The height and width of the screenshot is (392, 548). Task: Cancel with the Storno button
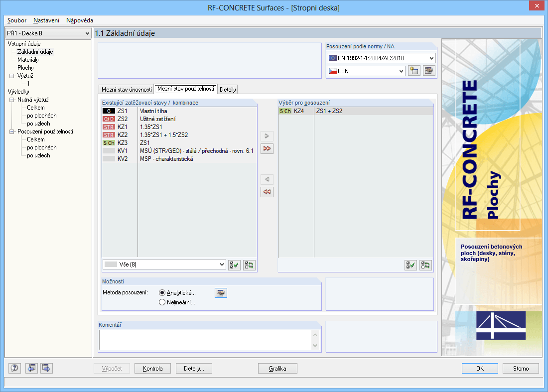[x=521, y=368]
